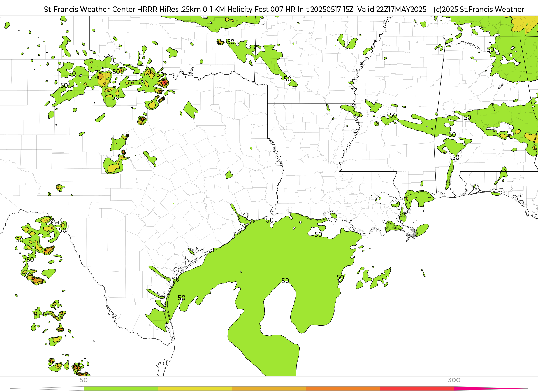
Task: Click the "(c)2025 St.Francis Weather" copyright text
Action: click(x=479, y=9)
